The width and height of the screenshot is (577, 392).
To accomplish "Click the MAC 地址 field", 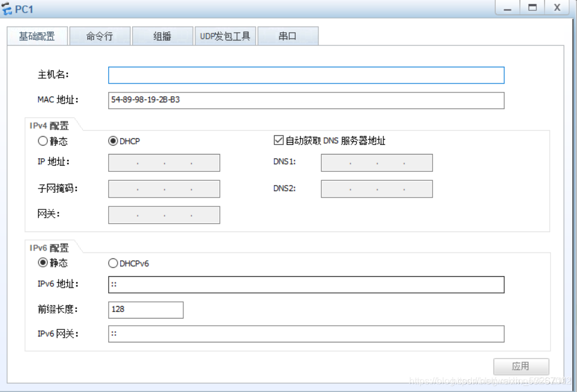I will 306,100.
